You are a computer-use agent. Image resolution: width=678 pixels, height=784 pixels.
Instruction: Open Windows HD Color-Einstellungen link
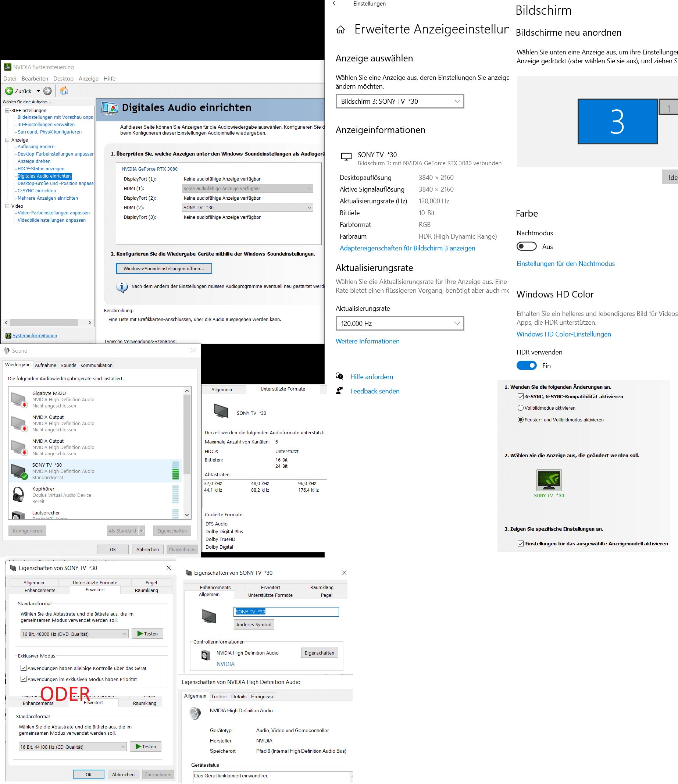[563, 334]
